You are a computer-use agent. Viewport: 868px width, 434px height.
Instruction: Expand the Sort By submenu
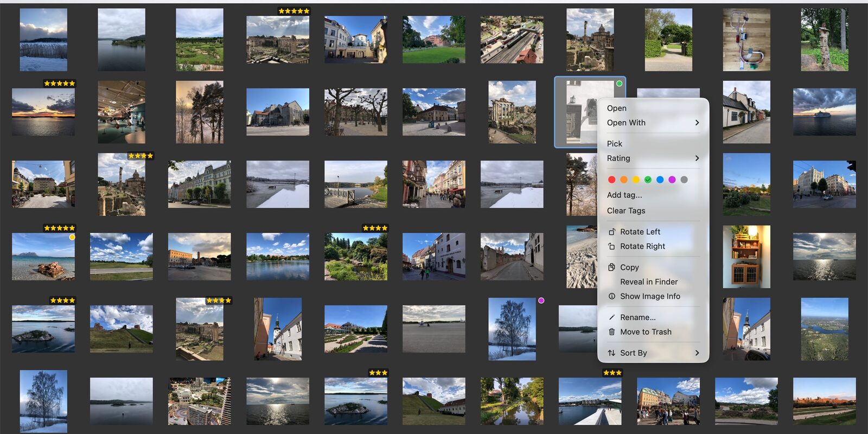653,353
